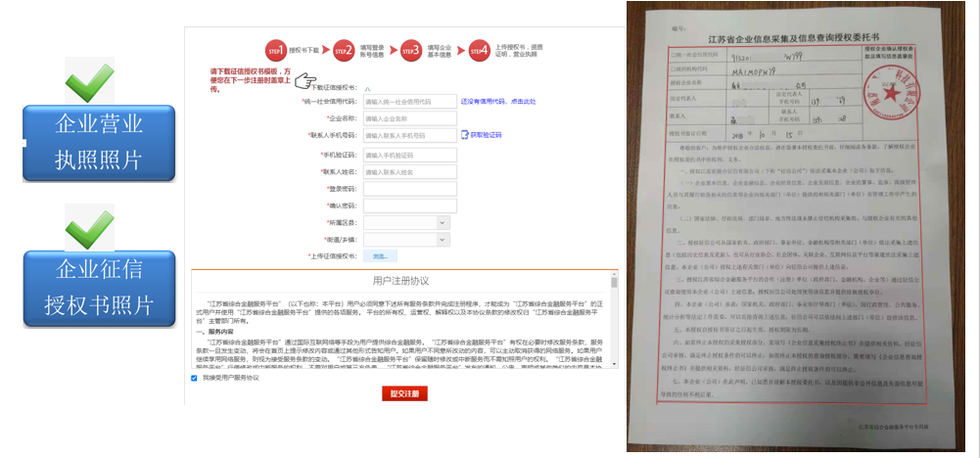Click the green checkmark above 企业征信授权书照片
980x458 pixels.
pos(89,226)
